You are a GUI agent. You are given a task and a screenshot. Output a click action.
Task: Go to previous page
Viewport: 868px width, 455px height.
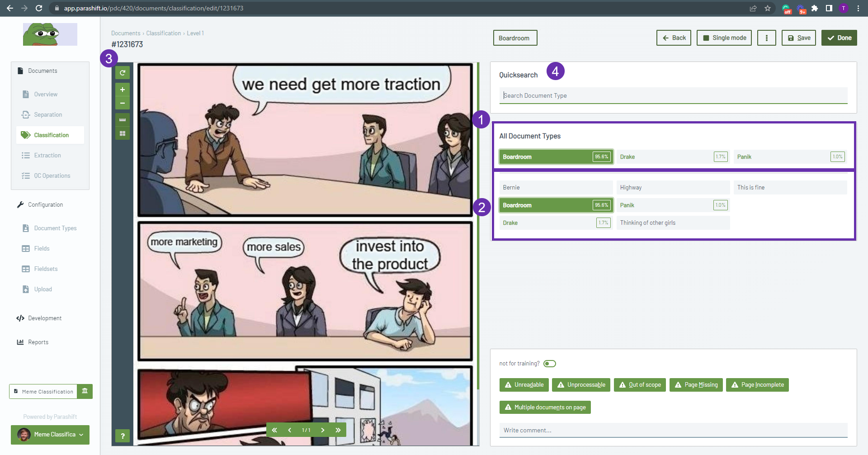289,430
